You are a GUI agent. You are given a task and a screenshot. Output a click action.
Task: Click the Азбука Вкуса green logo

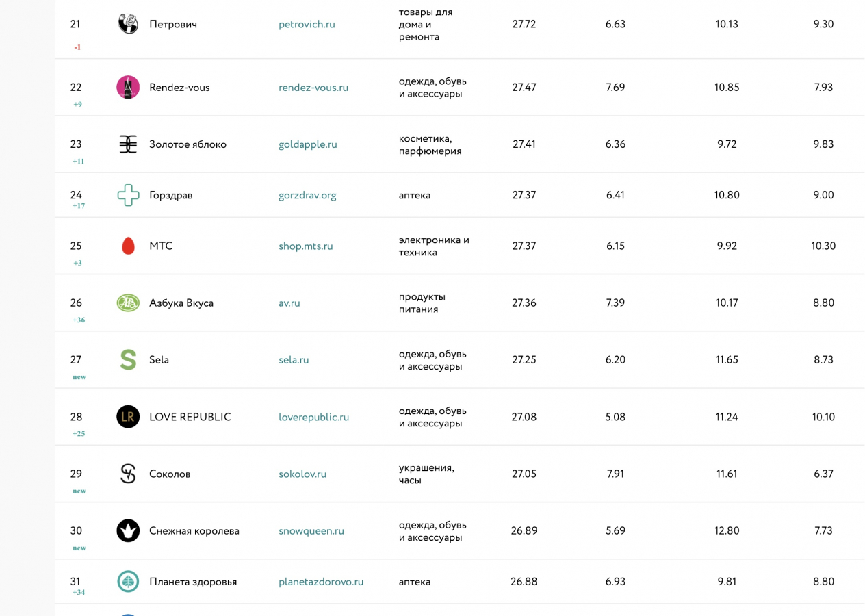click(128, 303)
